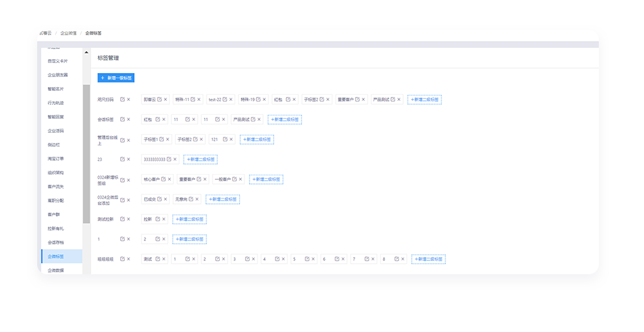Edit the 会话标签 group name

(x=122, y=120)
